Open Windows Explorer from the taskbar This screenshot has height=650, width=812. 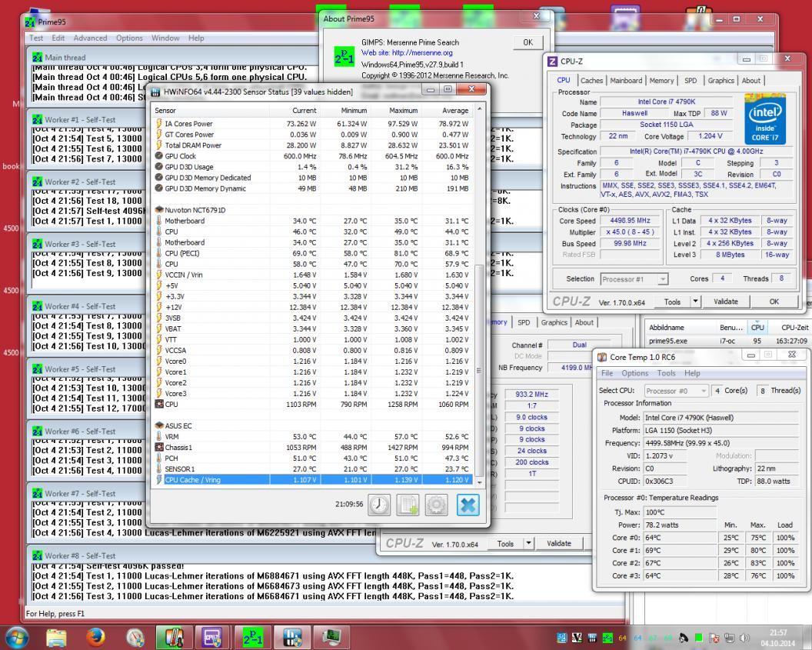[56, 638]
